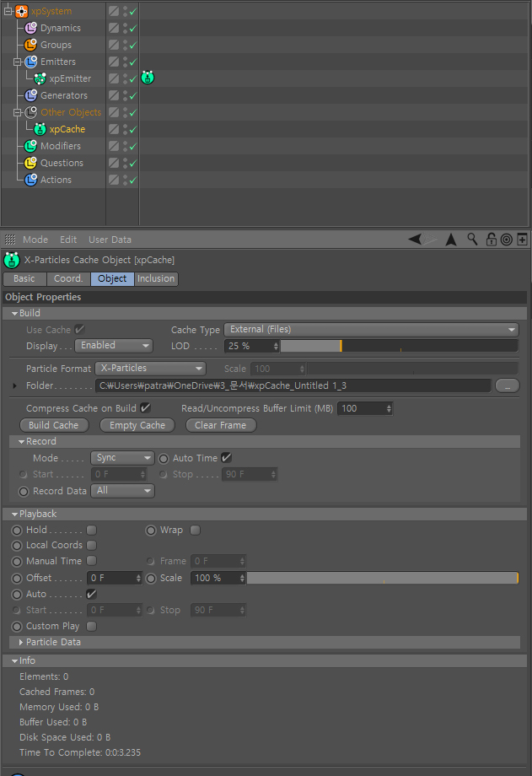
Task: Switch to the Inclusion tab
Action: tap(156, 278)
